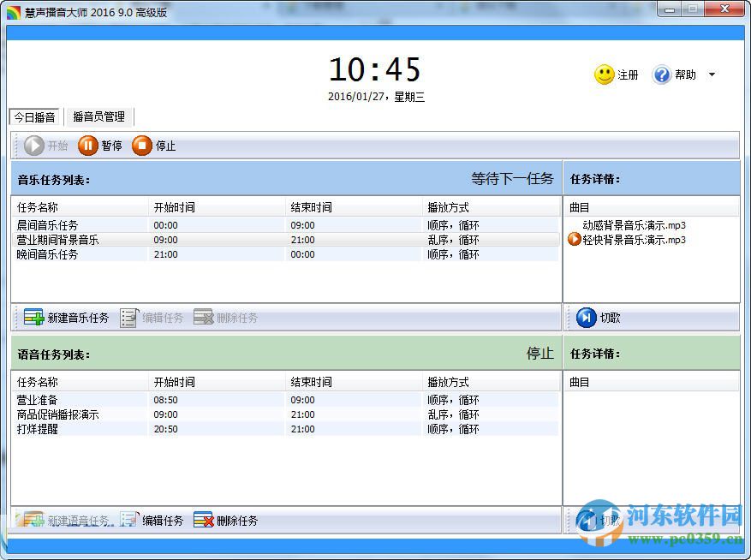751x560 pixels.
Task: Expand the dropdown arrow next to 帮助
Action: pyautogui.click(x=712, y=75)
